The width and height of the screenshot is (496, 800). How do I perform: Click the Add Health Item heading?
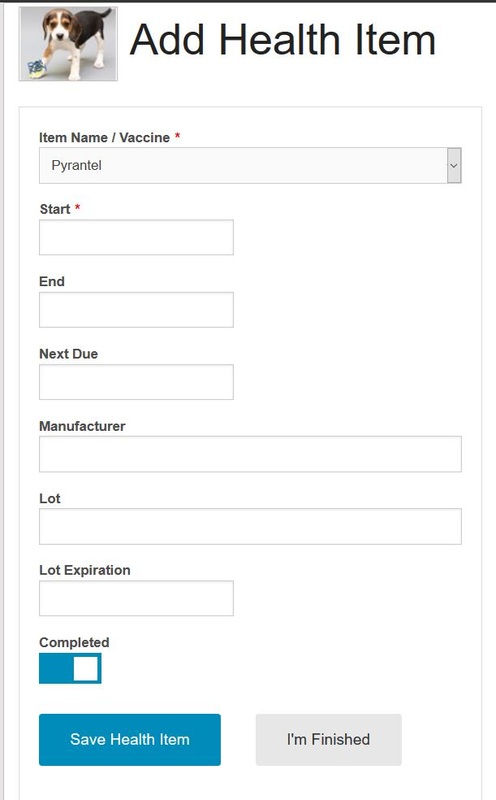(283, 40)
